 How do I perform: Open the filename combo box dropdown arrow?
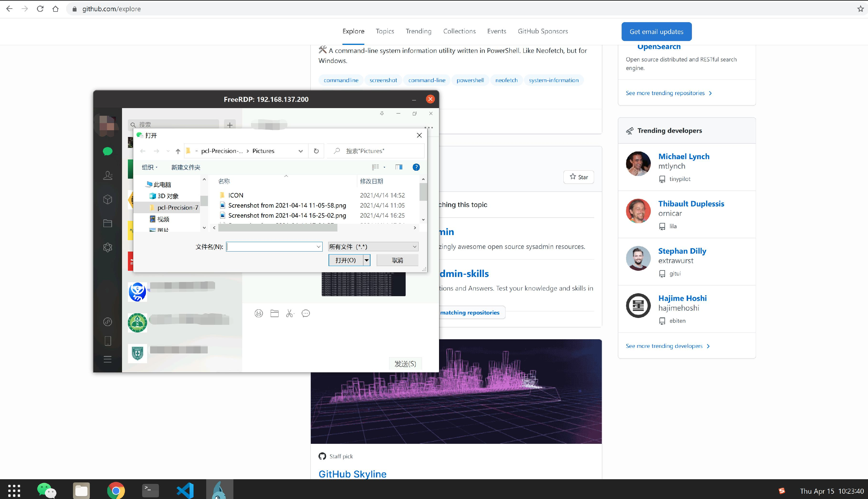[x=318, y=247]
